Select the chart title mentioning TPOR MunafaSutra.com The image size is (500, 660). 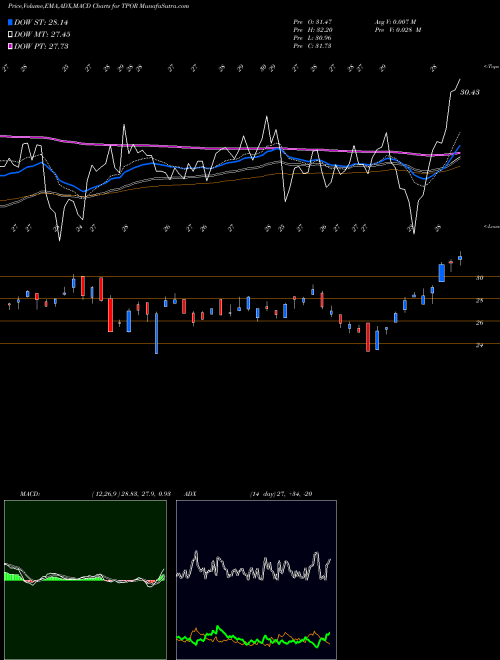tap(99, 6)
